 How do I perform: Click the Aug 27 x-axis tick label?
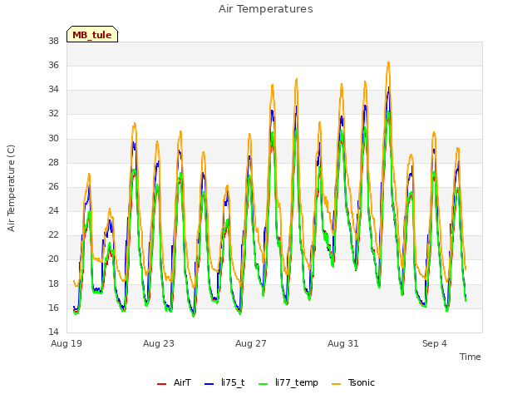[251, 343]
